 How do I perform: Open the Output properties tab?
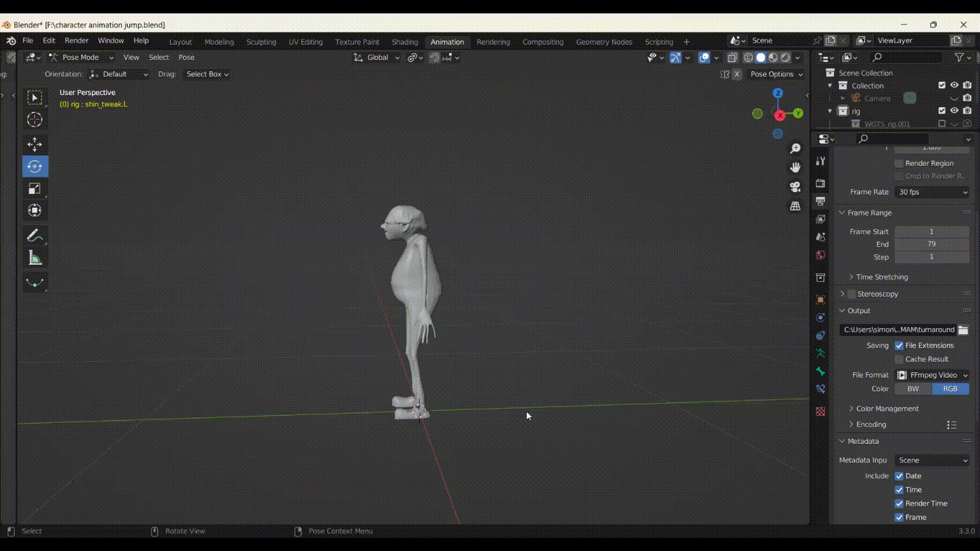click(x=820, y=202)
